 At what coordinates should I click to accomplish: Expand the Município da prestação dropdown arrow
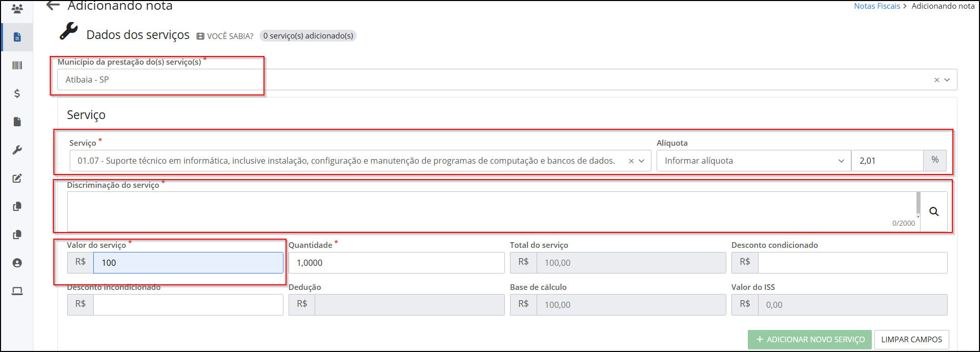coord(947,80)
